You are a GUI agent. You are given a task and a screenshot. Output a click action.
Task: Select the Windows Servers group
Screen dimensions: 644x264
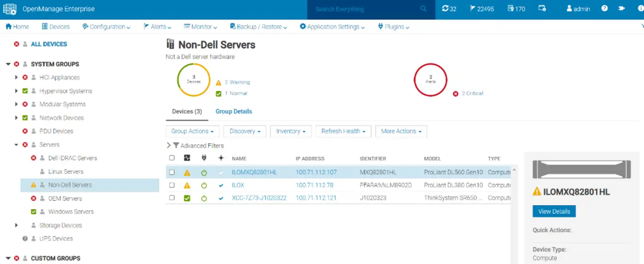[71, 211]
